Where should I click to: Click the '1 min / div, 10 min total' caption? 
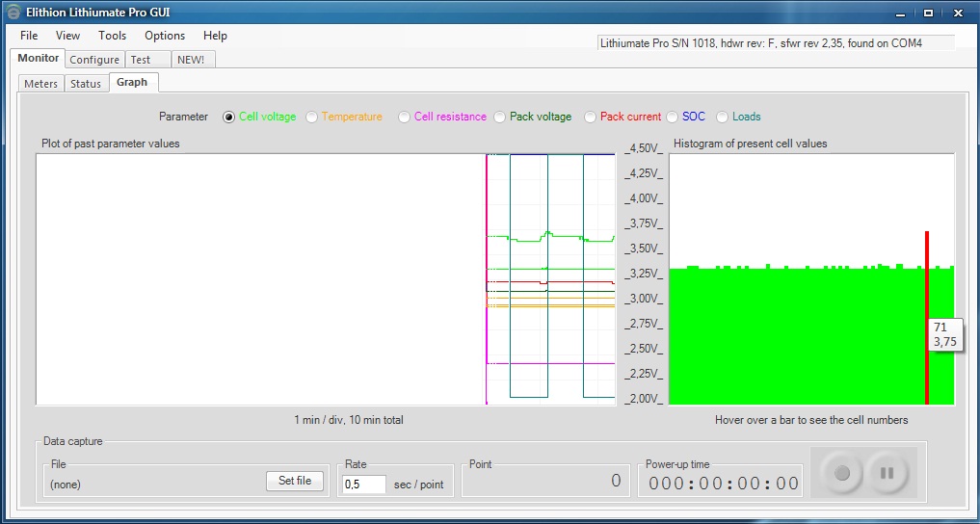[349, 420]
